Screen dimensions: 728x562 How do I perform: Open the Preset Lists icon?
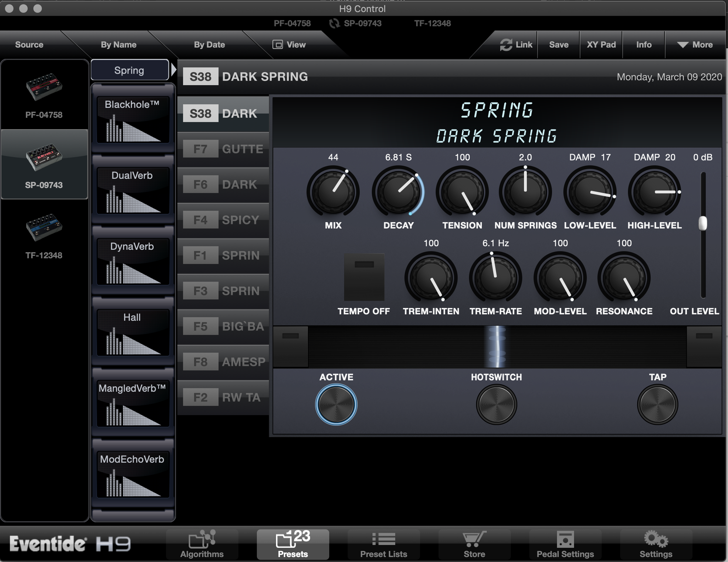[x=384, y=540]
